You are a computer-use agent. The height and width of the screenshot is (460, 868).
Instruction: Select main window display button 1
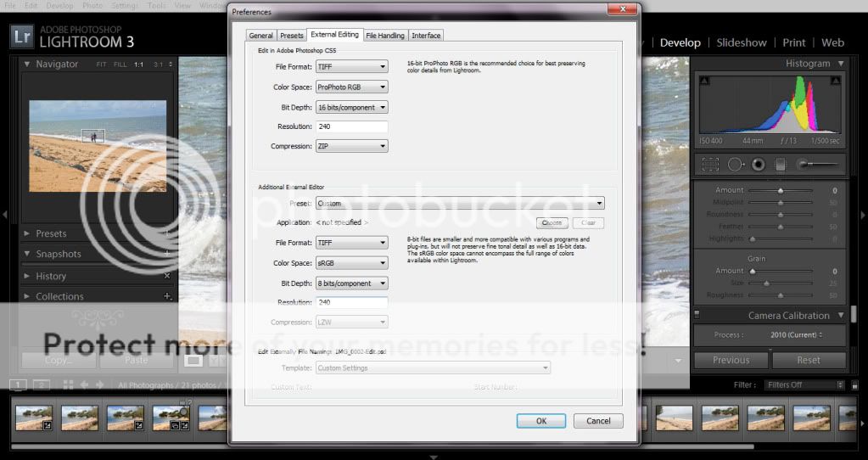pyautogui.click(x=18, y=384)
